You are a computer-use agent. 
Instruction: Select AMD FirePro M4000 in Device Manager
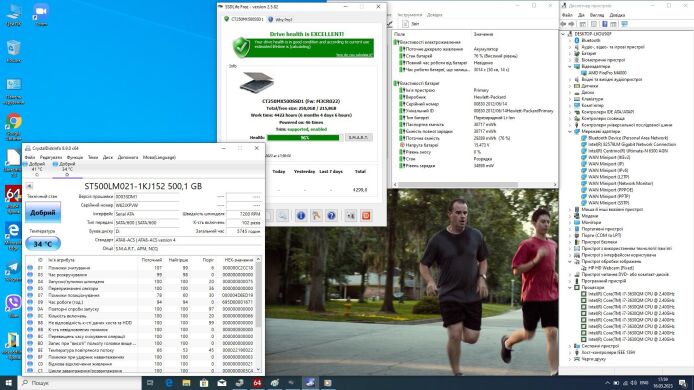[607, 73]
